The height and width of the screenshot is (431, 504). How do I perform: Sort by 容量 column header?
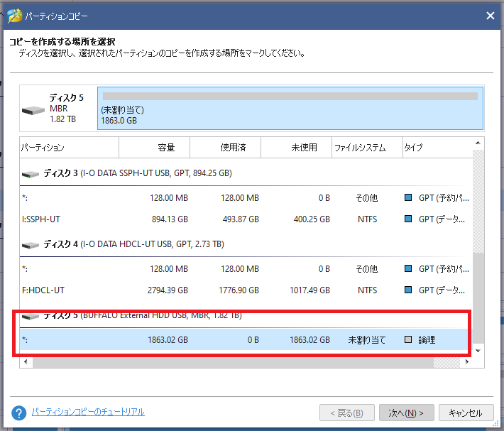point(155,148)
